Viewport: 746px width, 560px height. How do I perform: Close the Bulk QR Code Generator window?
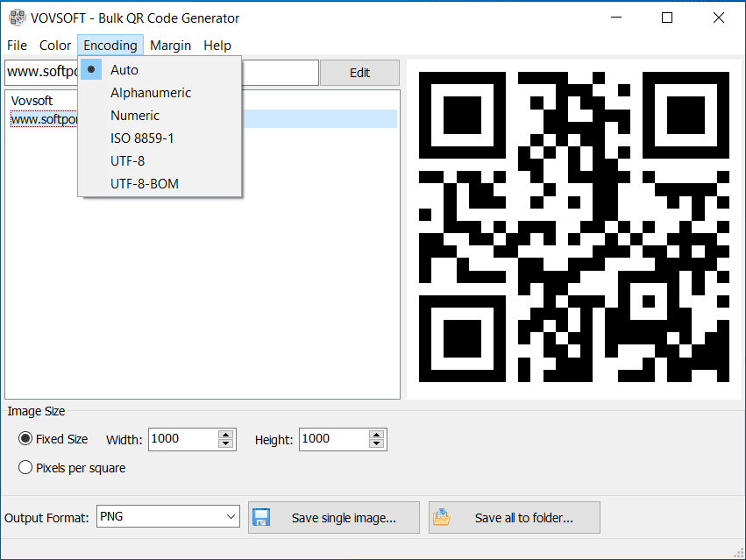pyautogui.click(x=719, y=18)
